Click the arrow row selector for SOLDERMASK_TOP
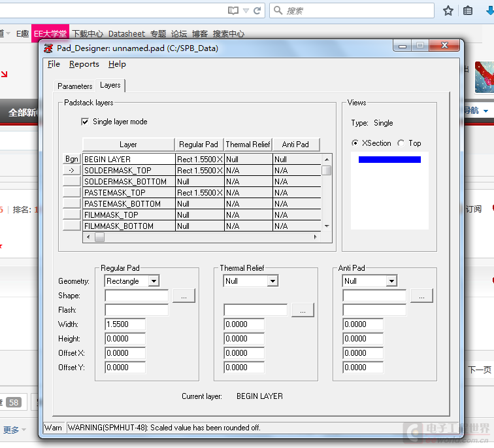The width and height of the screenshot is (494, 448). [x=71, y=170]
